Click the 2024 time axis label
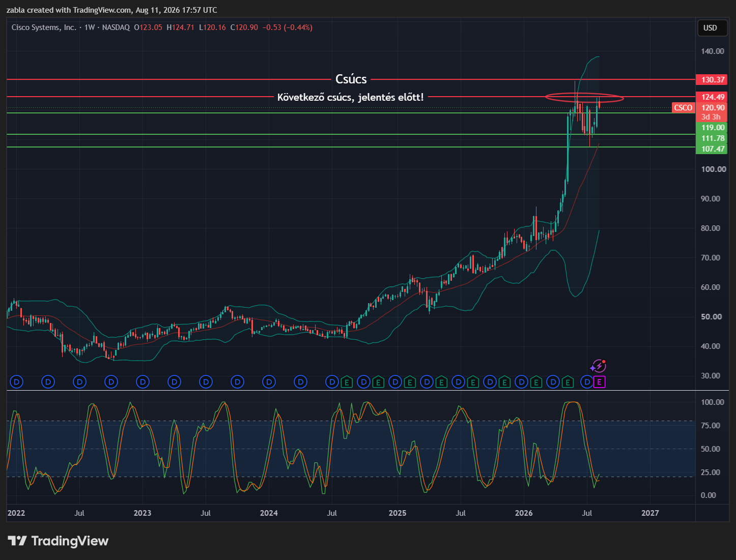736x560 pixels. point(269,513)
